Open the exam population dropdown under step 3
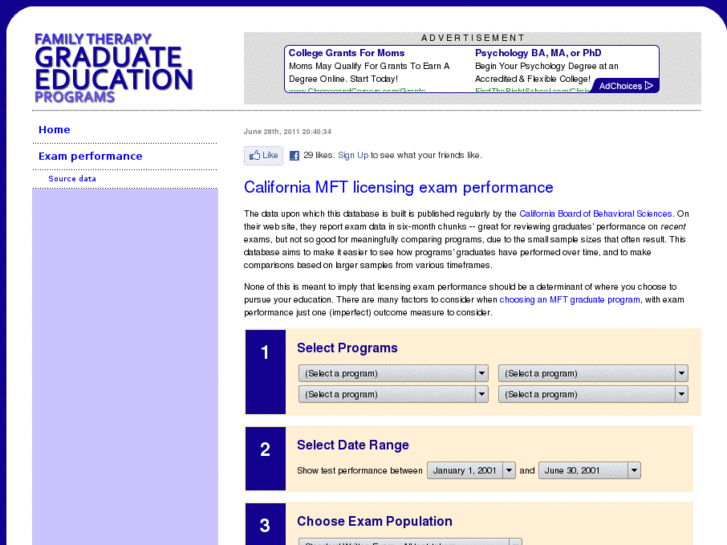 410,542
